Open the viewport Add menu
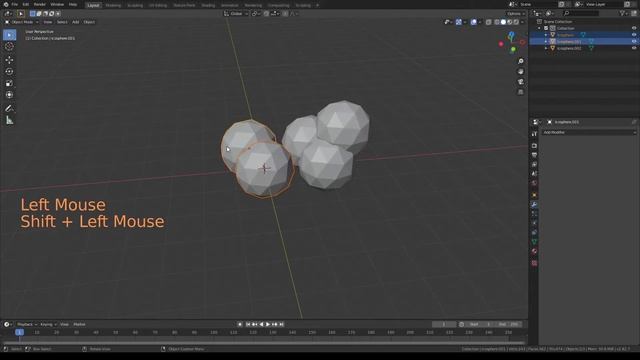 pyautogui.click(x=76, y=22)
